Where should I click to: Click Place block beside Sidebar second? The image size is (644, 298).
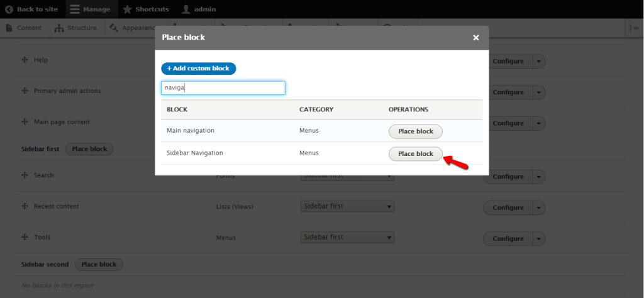(99, 264)
